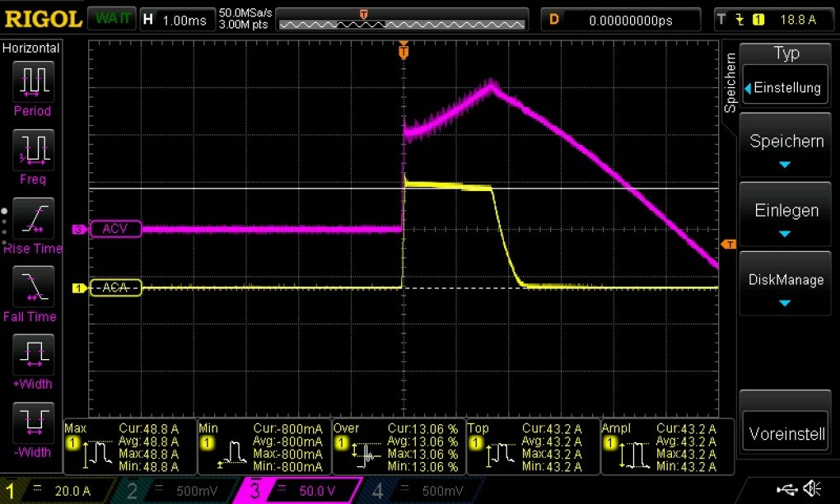Click the waveform memory overview bar
This screenshot has height=504, width=840.
(x=402, y=20)
